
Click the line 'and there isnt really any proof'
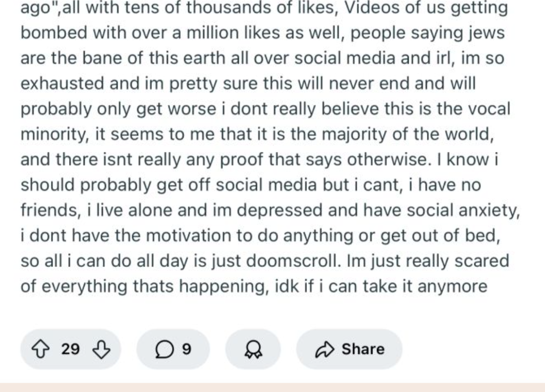(260, 160)
